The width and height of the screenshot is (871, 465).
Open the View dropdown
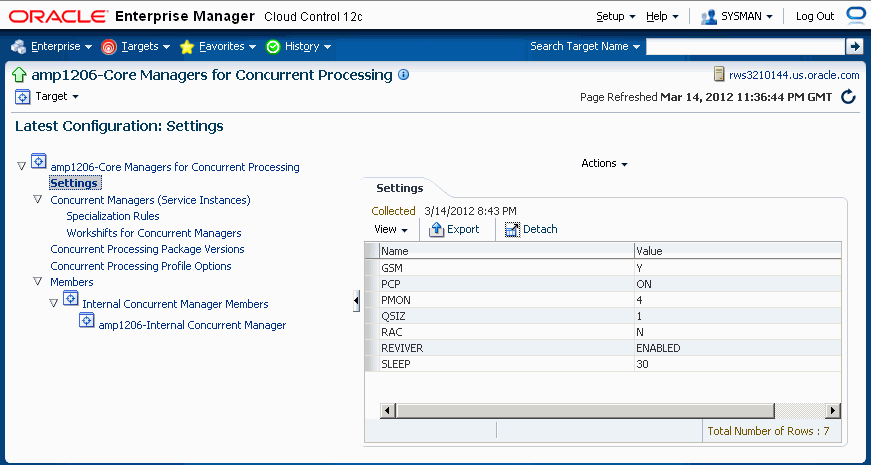391,229
